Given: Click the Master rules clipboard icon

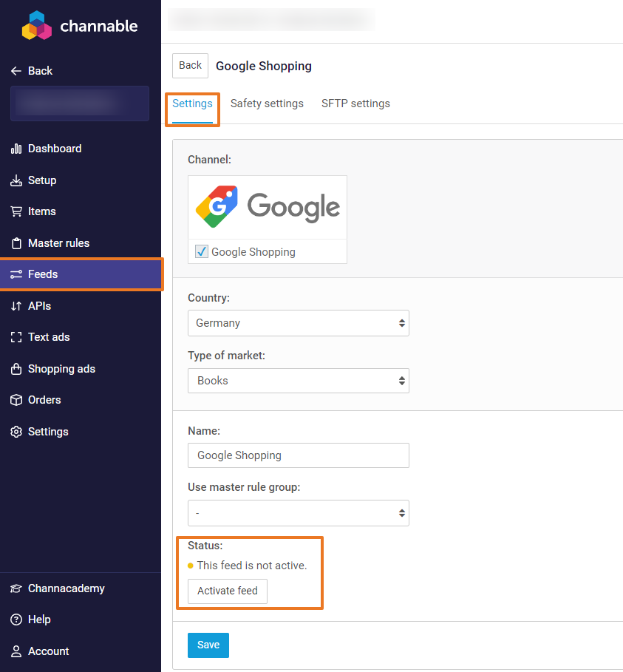Looking at the screenshot, I should (16, 243).
